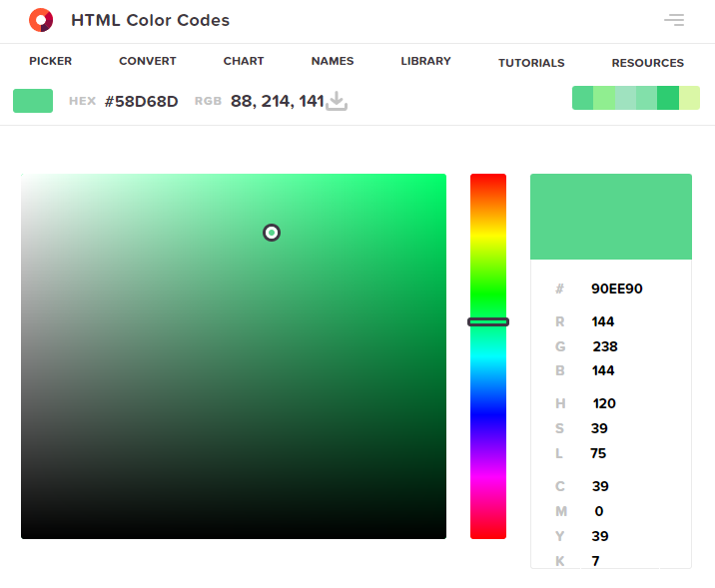Image resolution: width=715 pixels, height=588 pixels.
Task: Click the M value field 0
Action: [599, 511]
